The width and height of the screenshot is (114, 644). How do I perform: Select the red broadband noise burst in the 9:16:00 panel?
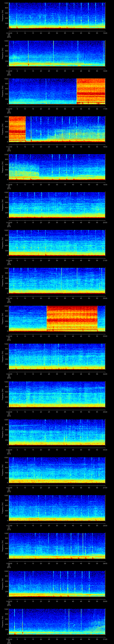(91, 91)
